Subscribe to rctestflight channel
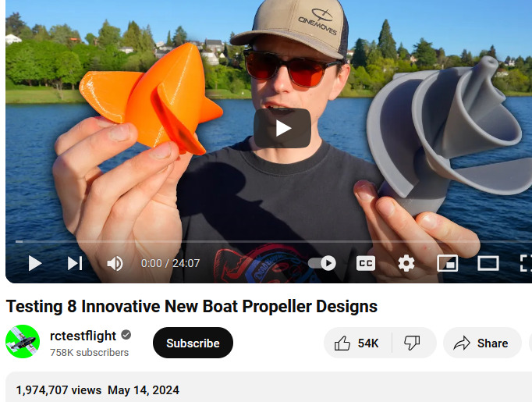Image resolution: width=532 pixels, height=402 pixels. pyautogui.click(x=193, y=343)
